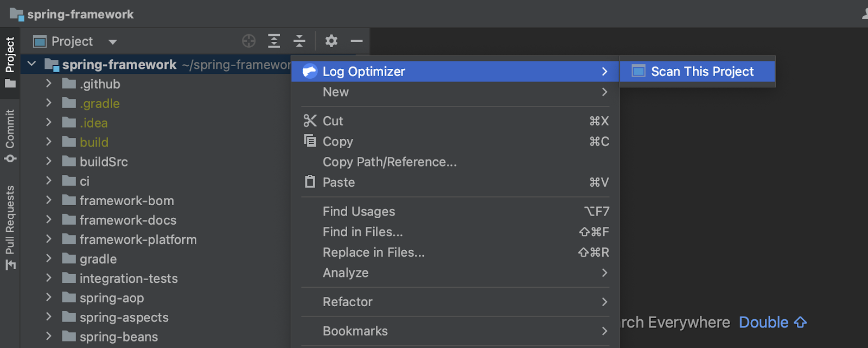Click the Cut scissors icon in context menu
This screenshot has width=868, height=348.
click(310, 121)
